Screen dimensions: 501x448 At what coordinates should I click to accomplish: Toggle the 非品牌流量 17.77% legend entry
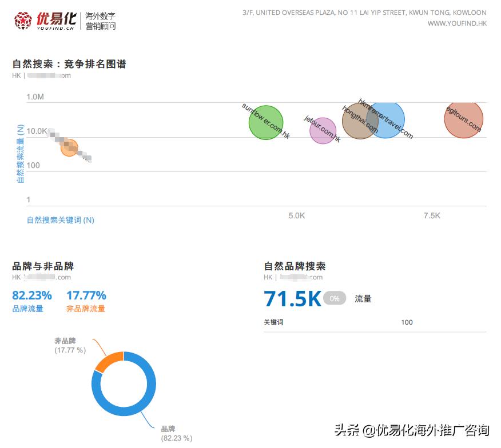click(x=86, y=301)
